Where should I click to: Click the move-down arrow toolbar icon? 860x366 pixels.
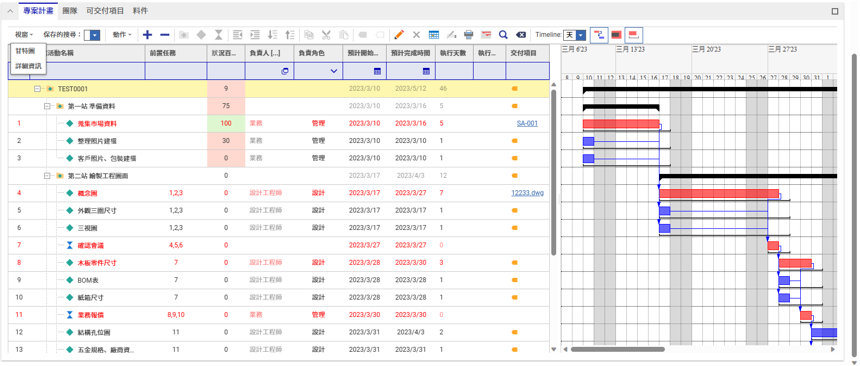click(x=273, y=35)
